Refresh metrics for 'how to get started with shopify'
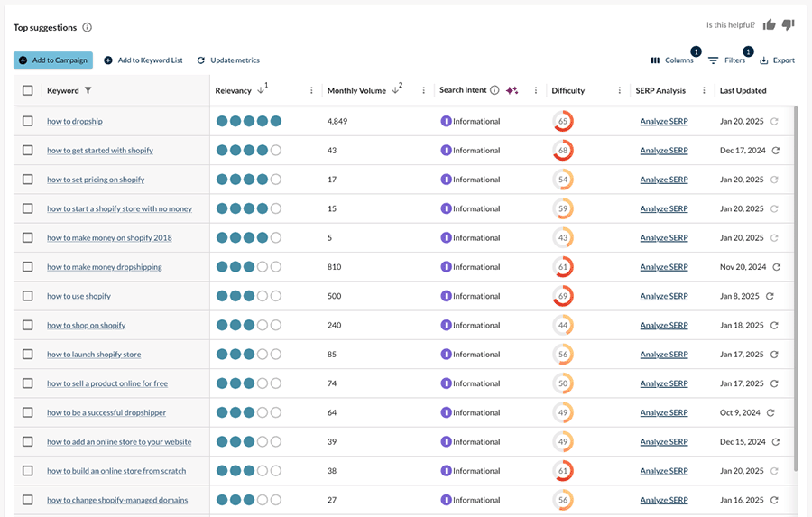Viewport: 812px width, 517px height. (776, 151)
